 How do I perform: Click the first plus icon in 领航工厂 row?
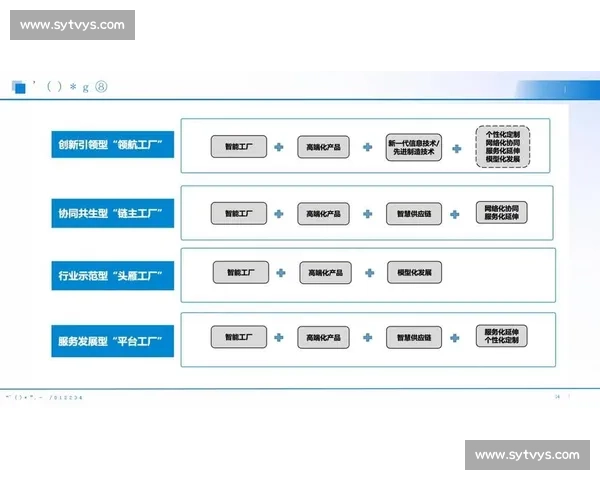coord(278,148)
